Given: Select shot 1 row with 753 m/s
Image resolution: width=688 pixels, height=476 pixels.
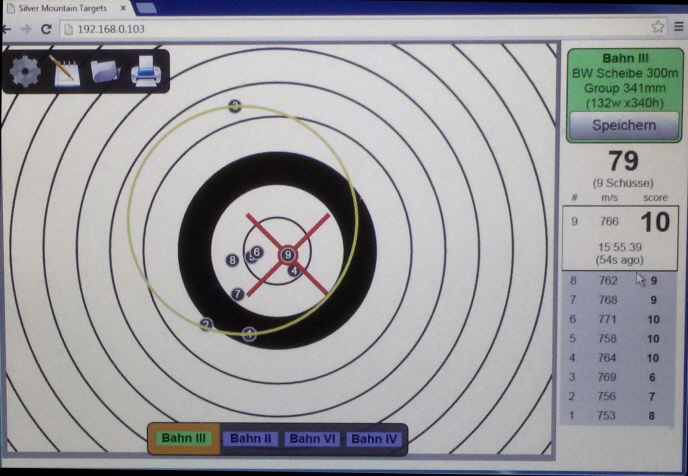Looking at the screenshot, I should [x=614, y=414].
